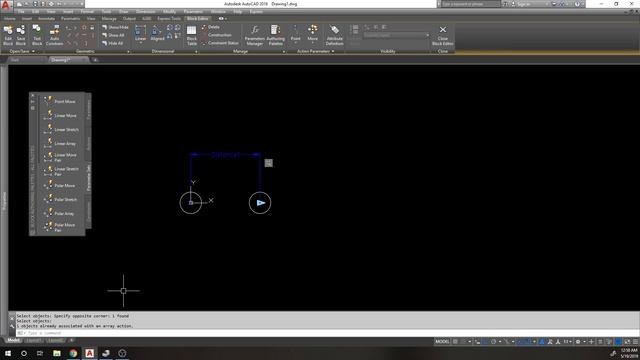Open the Point parameter dropdown arrow
Image resolution: width=640 pixels, height=360 pixels.
click(x=296, y=43)
